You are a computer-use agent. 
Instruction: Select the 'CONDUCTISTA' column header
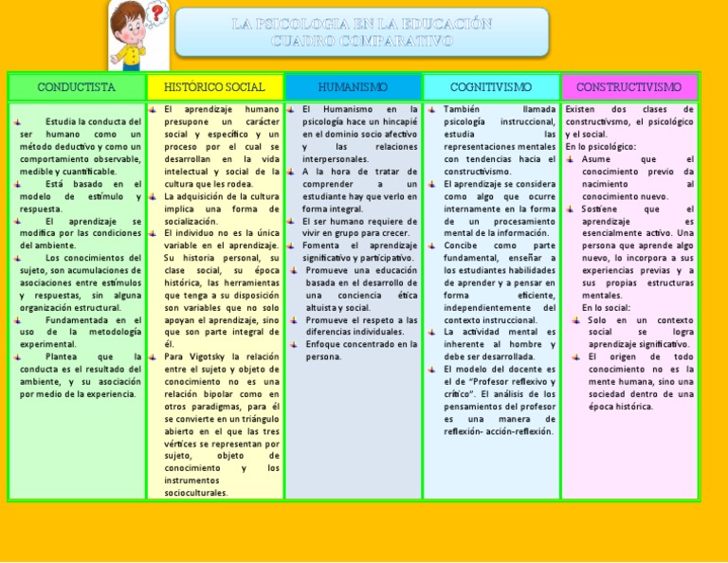point(76,87)
